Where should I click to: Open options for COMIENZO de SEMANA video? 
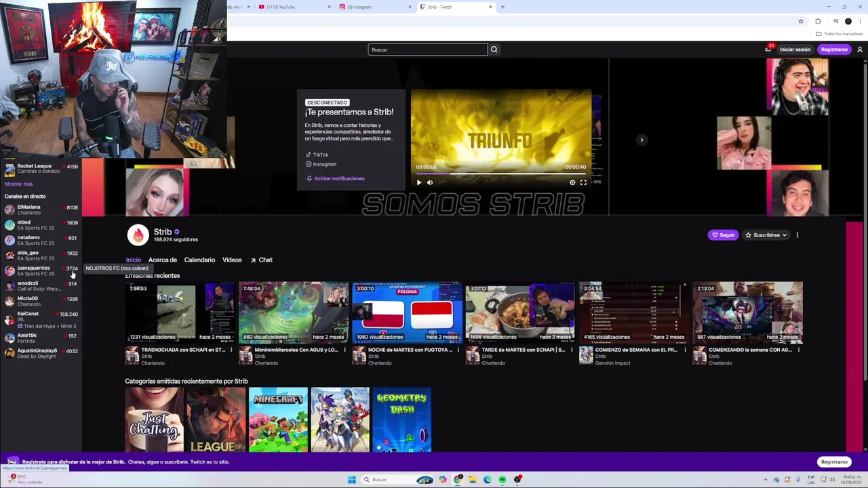685,350
